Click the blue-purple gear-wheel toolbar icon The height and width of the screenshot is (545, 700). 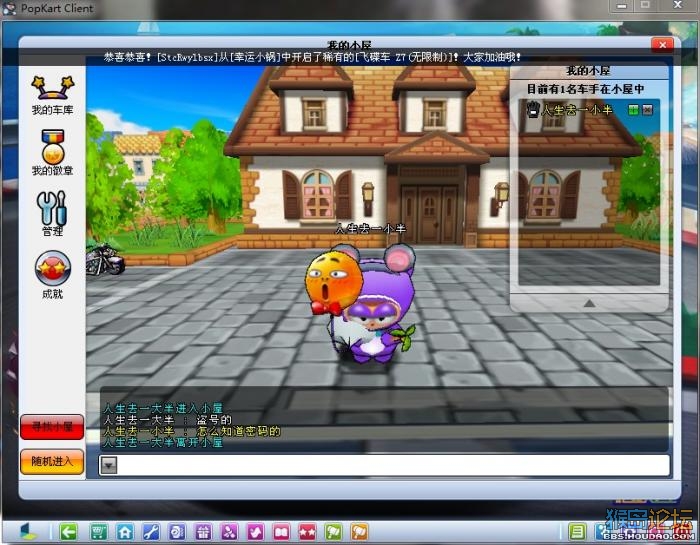[177, 532]
